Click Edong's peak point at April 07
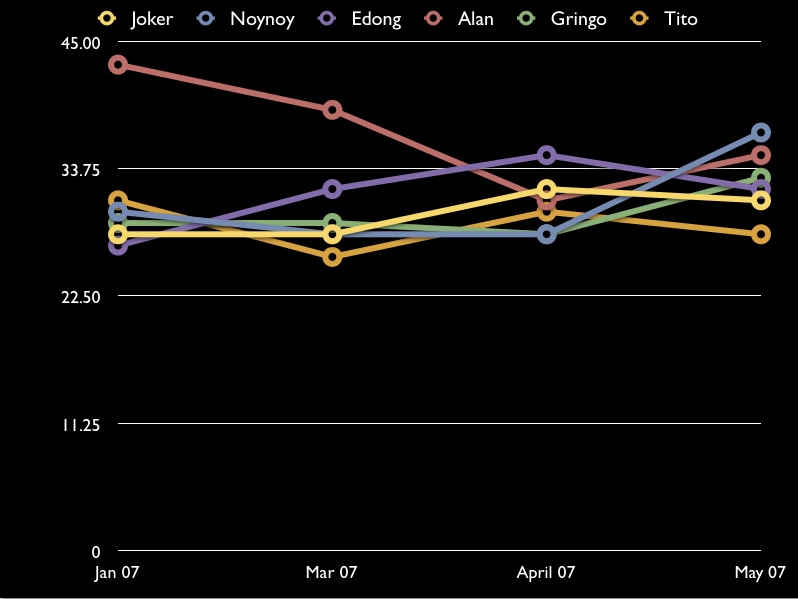Screen dimensions: 798x599 click(x=546, y=155)
